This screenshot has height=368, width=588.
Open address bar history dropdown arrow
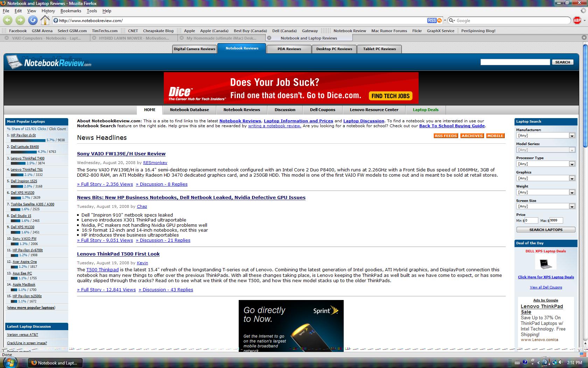tap(445, 20)
